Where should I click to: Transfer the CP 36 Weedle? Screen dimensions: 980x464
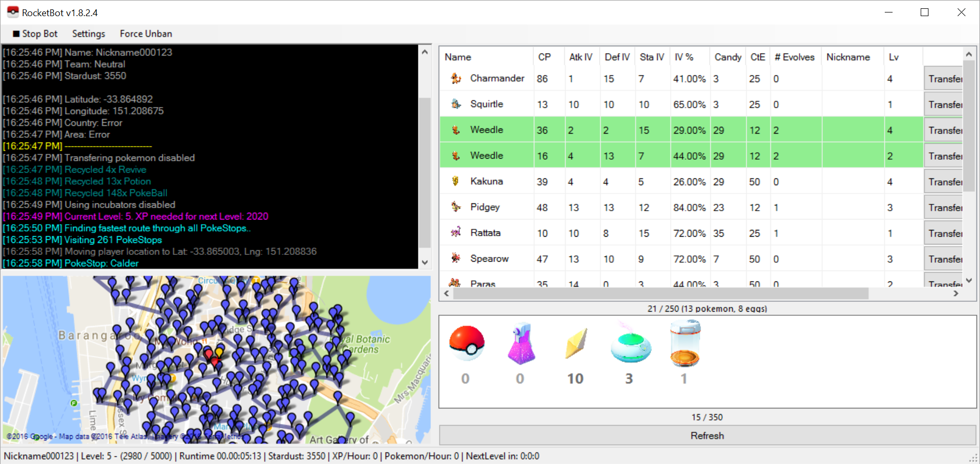click(x=943, y=130)
